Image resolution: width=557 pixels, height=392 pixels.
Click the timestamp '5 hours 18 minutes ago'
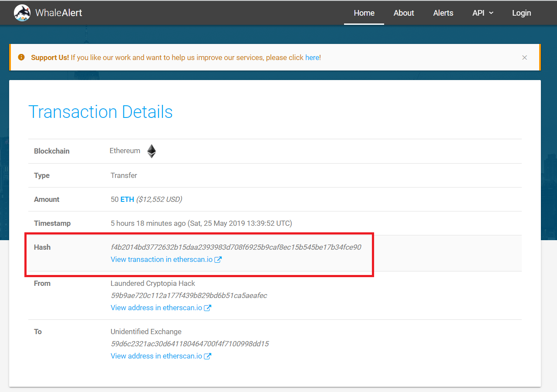tap(148, 223)
